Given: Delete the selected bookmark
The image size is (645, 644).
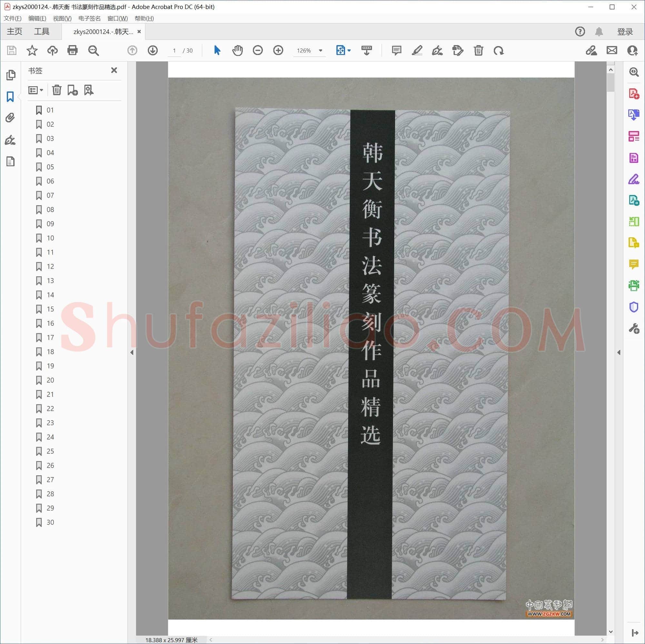Looking at the screenshot, I should [57, 90].
